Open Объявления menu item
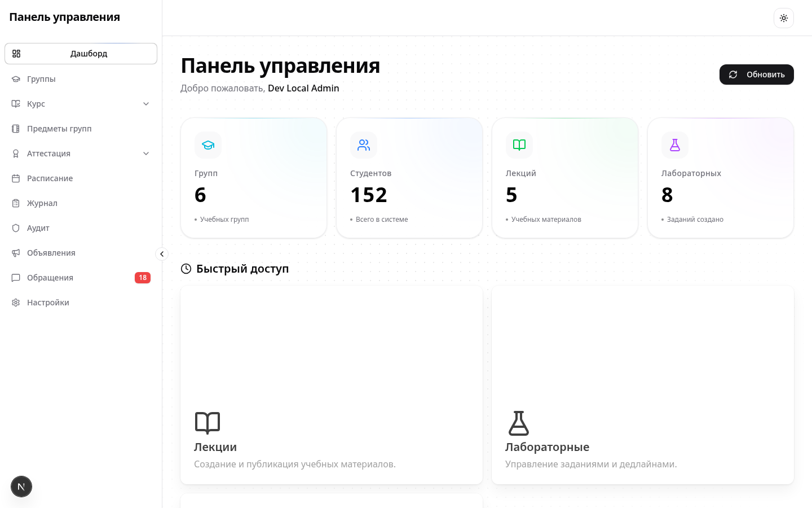The image size is (812, 508). [x=81, y=253]
